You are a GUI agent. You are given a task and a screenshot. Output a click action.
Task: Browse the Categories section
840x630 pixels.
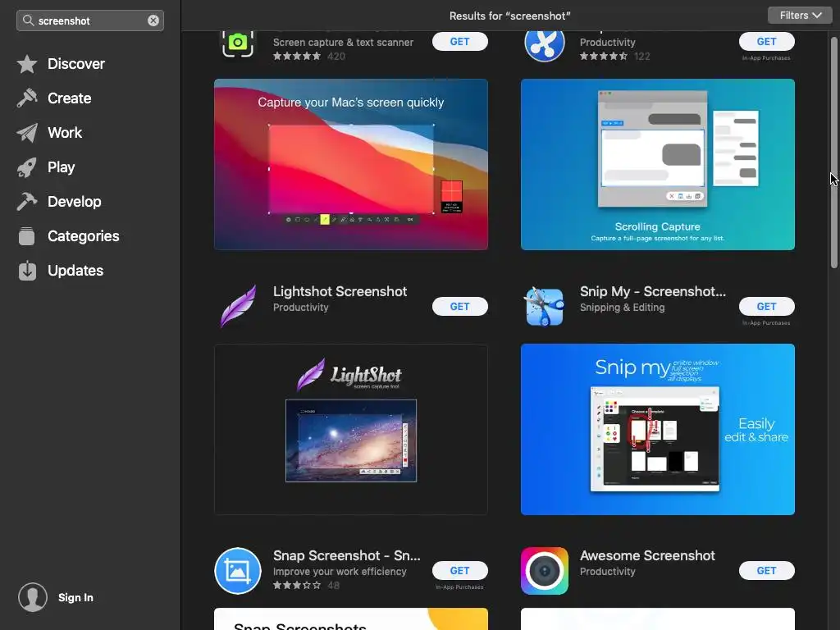[x=83, y=236]
